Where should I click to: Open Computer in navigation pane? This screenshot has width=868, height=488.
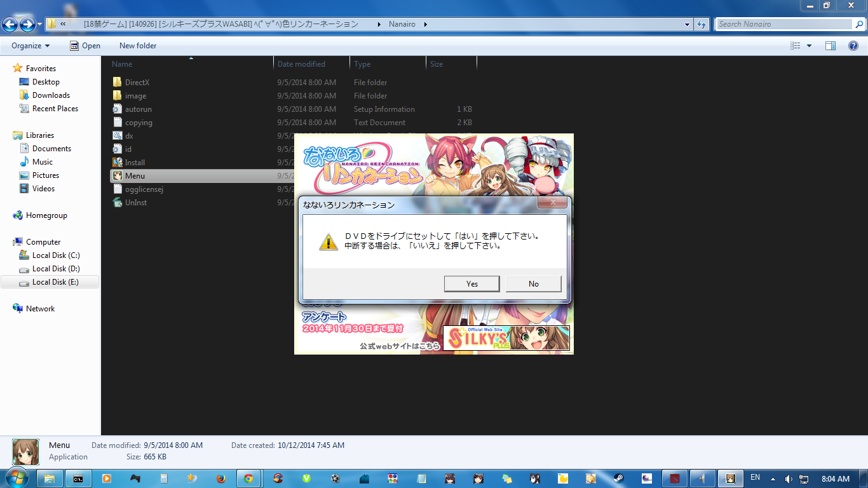coord(43,242)
